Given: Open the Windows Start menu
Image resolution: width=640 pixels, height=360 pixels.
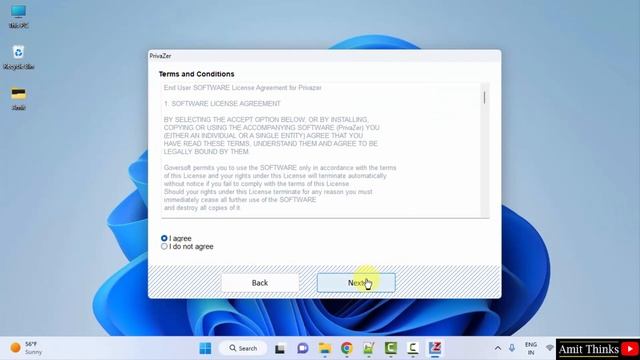Looking at the screenshot, I should click(205, 348).
